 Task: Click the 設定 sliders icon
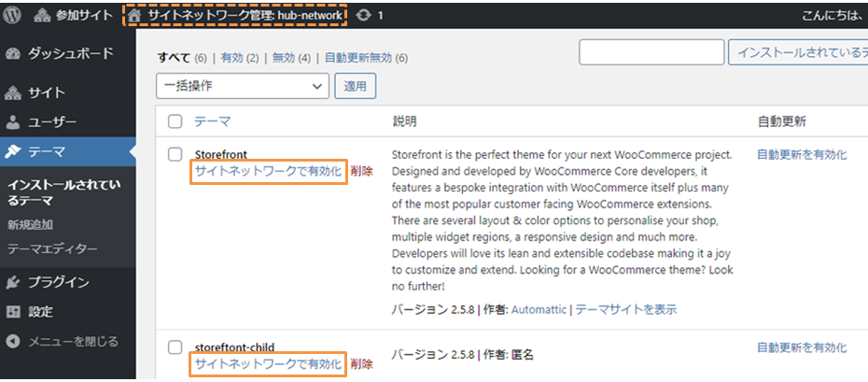[13, 312]
